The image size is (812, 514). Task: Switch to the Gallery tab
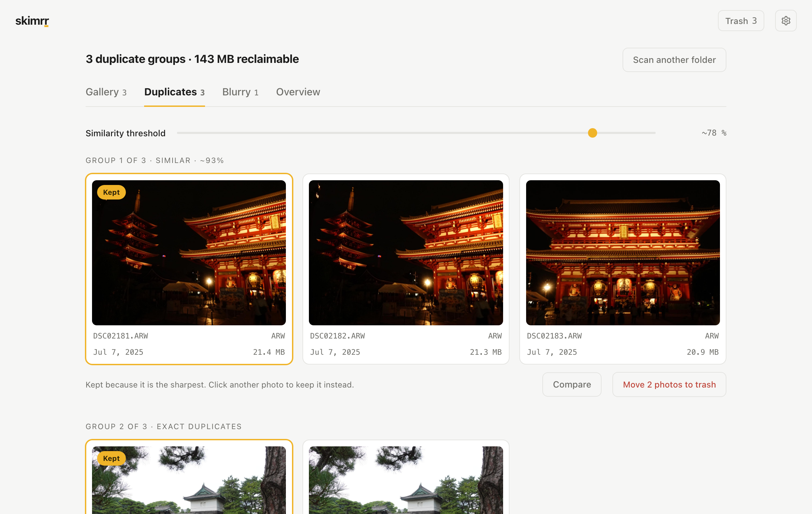point(106,92)
